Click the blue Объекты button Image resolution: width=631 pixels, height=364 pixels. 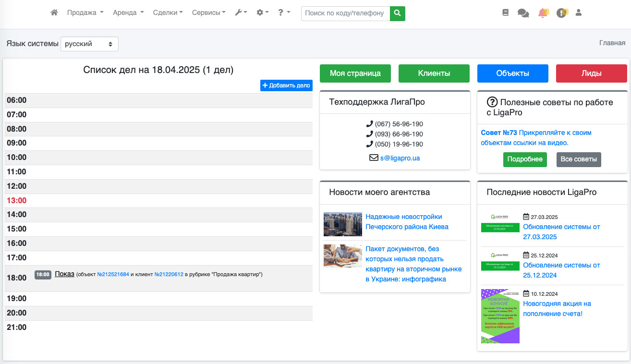click(512, 73)
